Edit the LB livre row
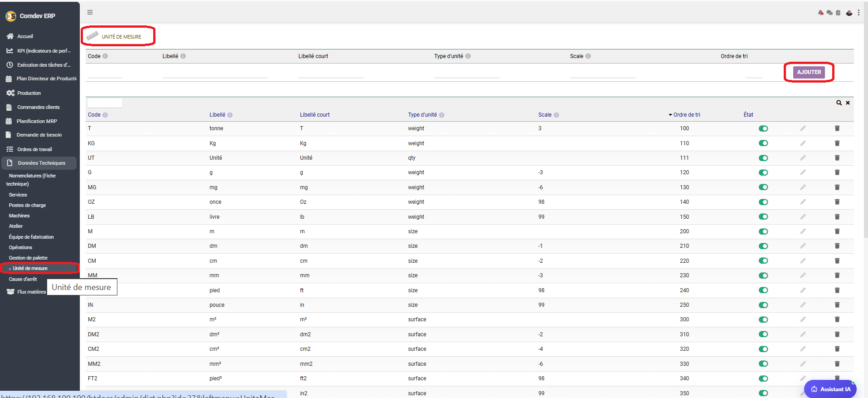868x398 pixels. click(x=803, y=217)
